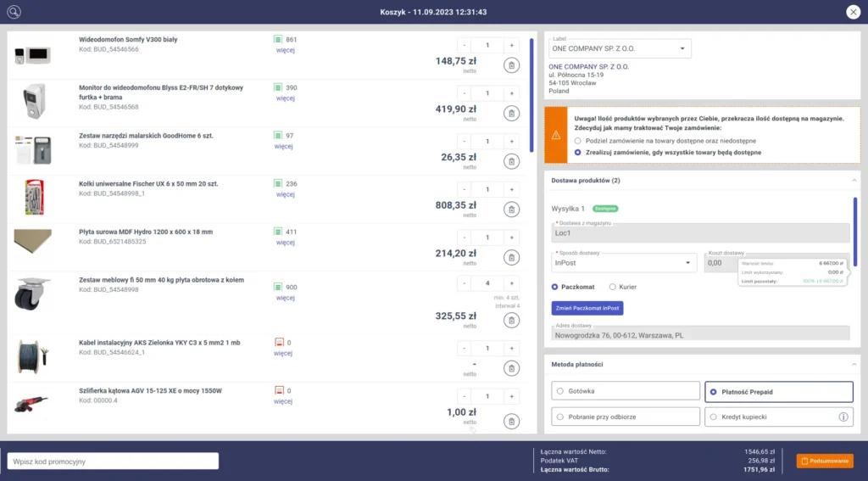Click the orange warning triangle icon
Image resolution: width=868 pixels, height=481 pixels.
pos(555,135)
